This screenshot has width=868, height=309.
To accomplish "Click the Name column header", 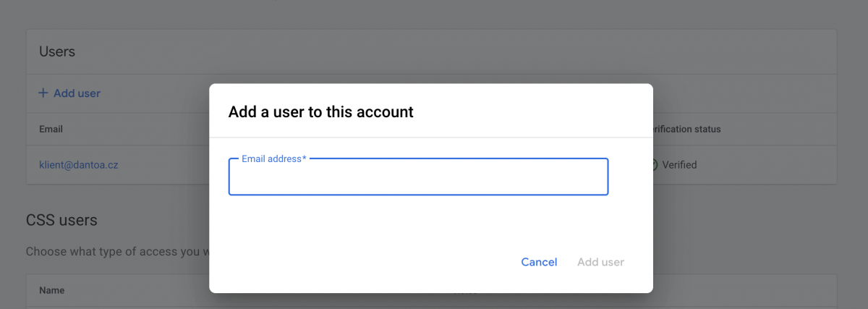I will (x=51, y=290).
